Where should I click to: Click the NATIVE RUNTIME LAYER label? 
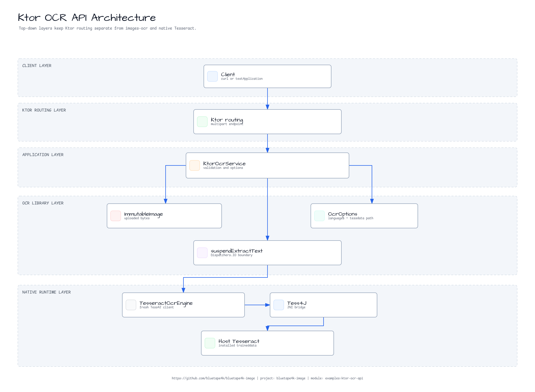[46, 292]
